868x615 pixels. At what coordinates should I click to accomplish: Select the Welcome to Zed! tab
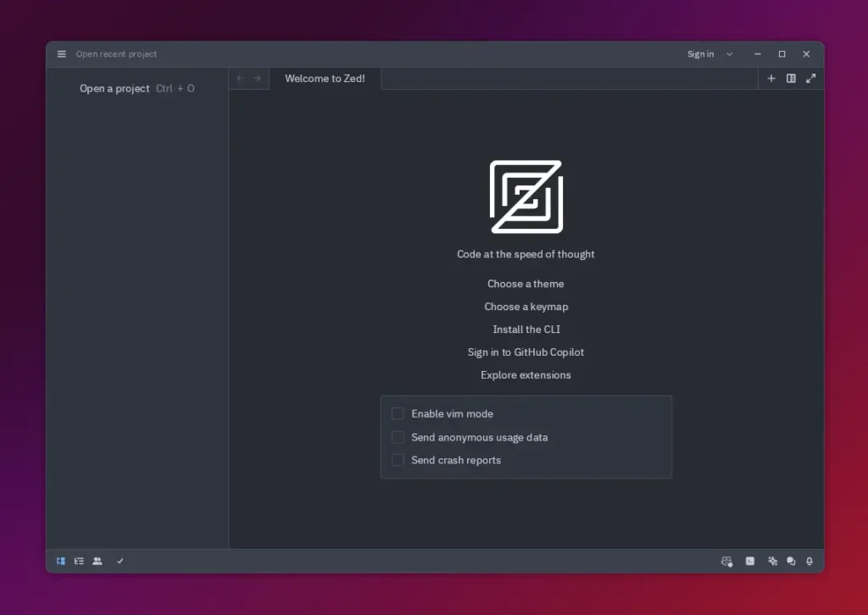coord(325,79)
